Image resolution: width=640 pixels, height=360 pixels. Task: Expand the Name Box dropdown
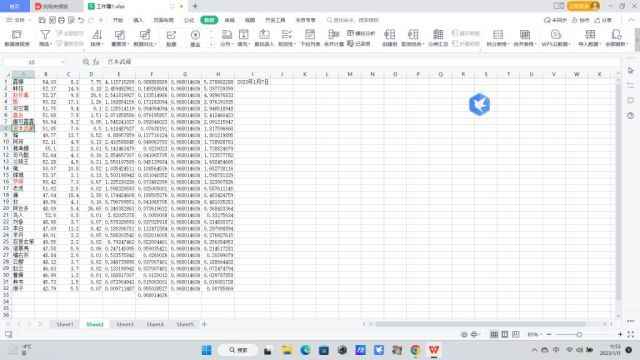click(x=62, y=62)
